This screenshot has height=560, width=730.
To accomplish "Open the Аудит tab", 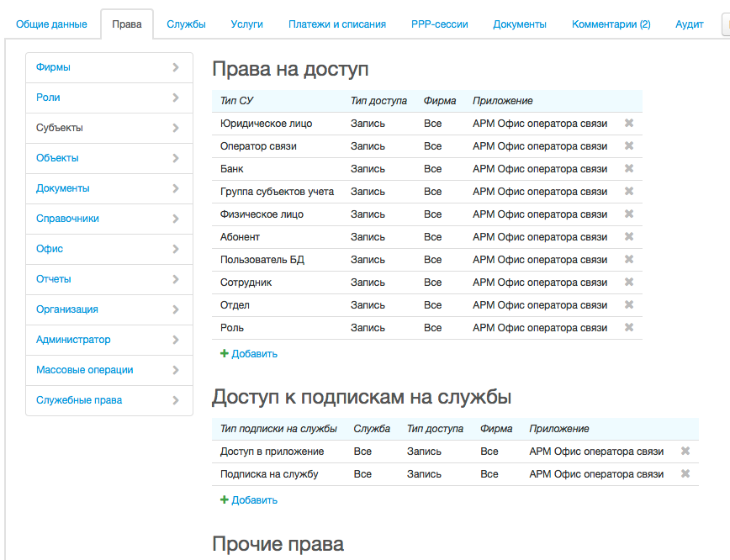I will click(689, 24).
